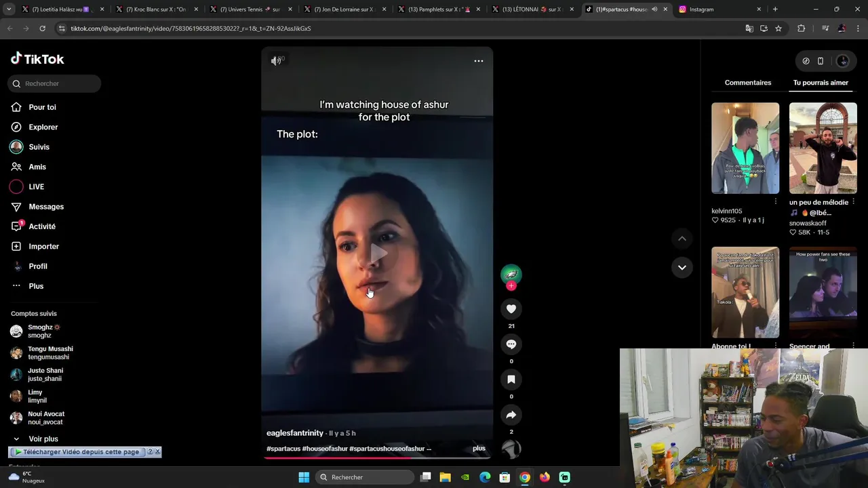Open Juste Shani followed account
This screenshot has height=488, width=868.
pos(45,375)
